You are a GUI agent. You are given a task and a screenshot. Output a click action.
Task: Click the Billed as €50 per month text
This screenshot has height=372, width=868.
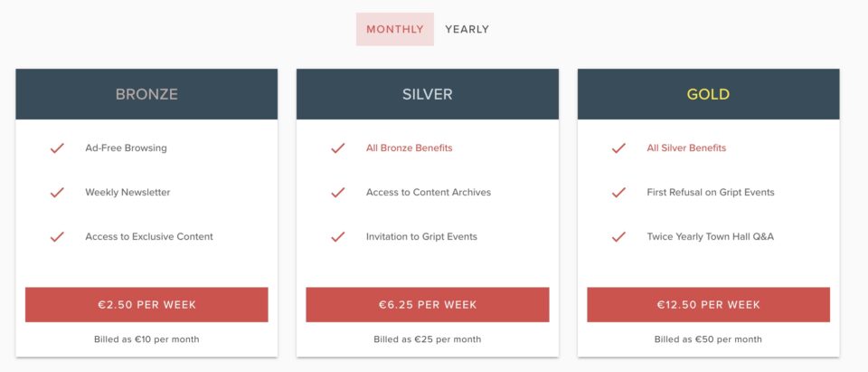point(708,339)
